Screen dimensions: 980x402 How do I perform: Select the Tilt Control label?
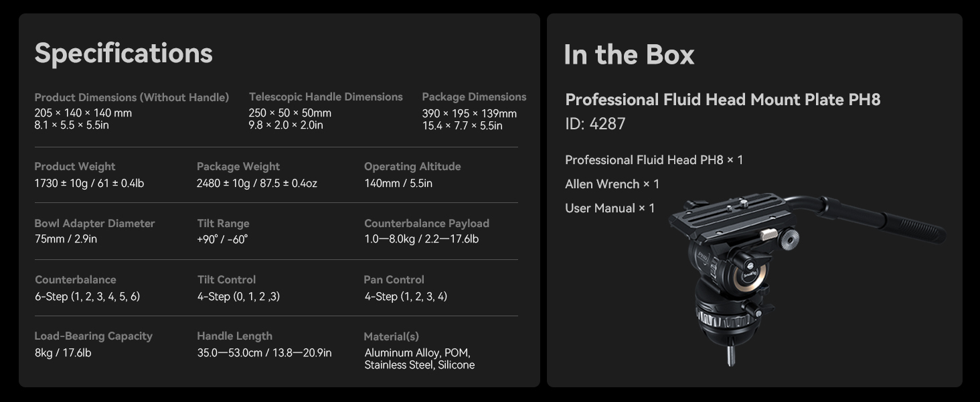[226, 280]
